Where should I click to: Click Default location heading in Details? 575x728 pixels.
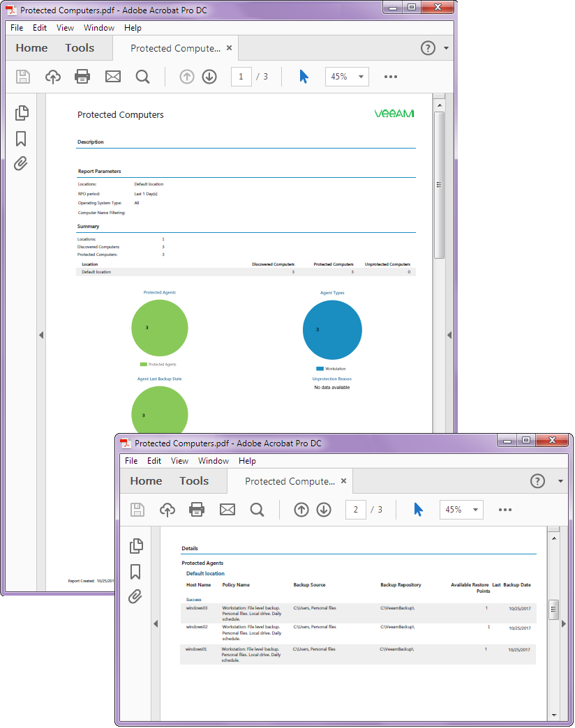click(x=205, y=574)
